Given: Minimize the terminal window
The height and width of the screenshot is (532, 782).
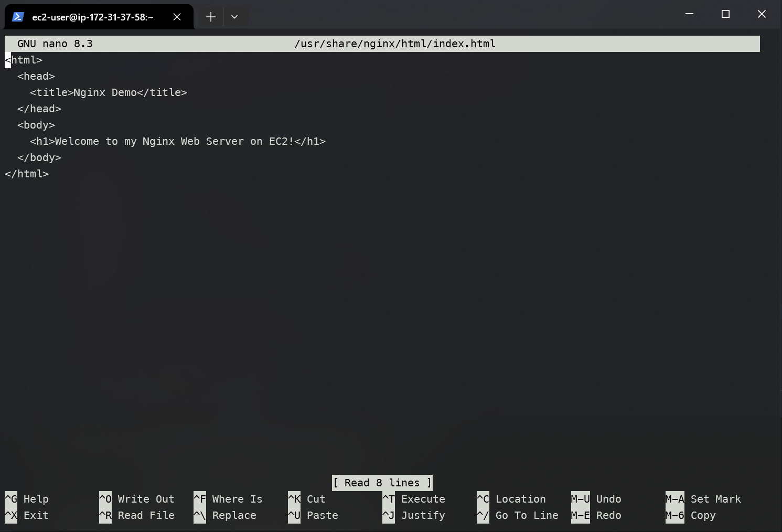Looking at the screenshot, I should (689, 14).
